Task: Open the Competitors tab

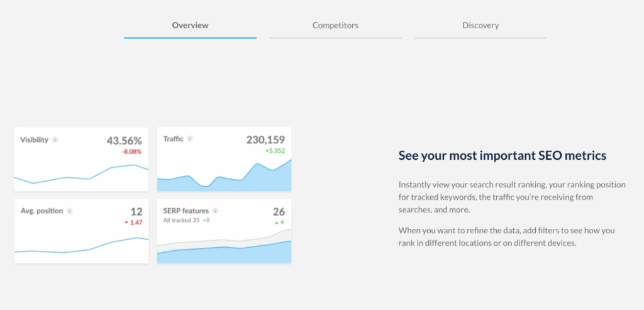Action: coord(335,26)
